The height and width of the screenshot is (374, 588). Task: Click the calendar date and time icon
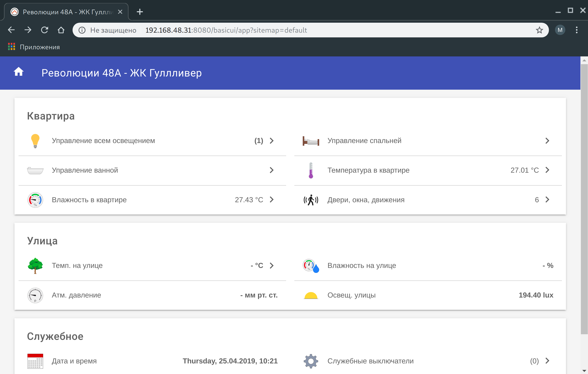[x=35, y=361]
